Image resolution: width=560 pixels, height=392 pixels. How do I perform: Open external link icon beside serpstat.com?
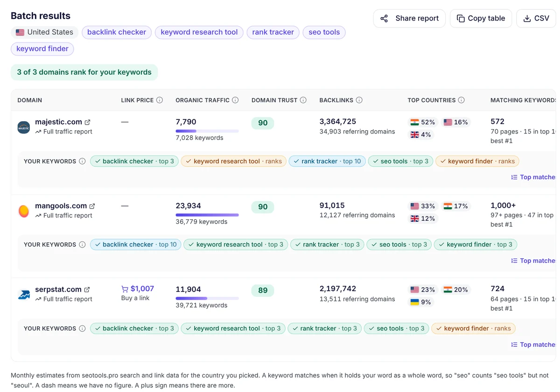pos(87,290)
